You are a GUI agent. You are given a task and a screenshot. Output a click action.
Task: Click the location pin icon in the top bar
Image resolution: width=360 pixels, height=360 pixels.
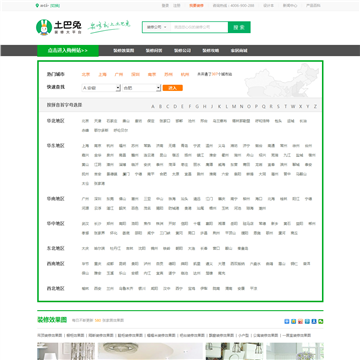pos(37,5)
